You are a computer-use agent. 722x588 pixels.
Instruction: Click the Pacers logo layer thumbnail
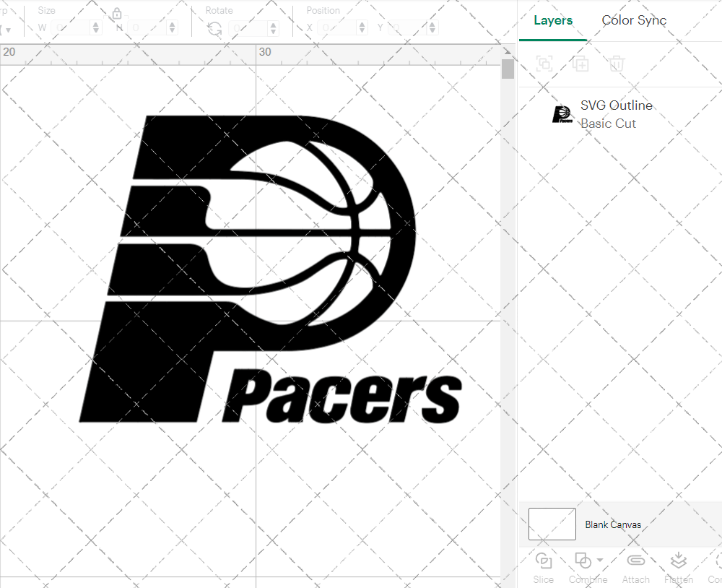click(563, 114)
